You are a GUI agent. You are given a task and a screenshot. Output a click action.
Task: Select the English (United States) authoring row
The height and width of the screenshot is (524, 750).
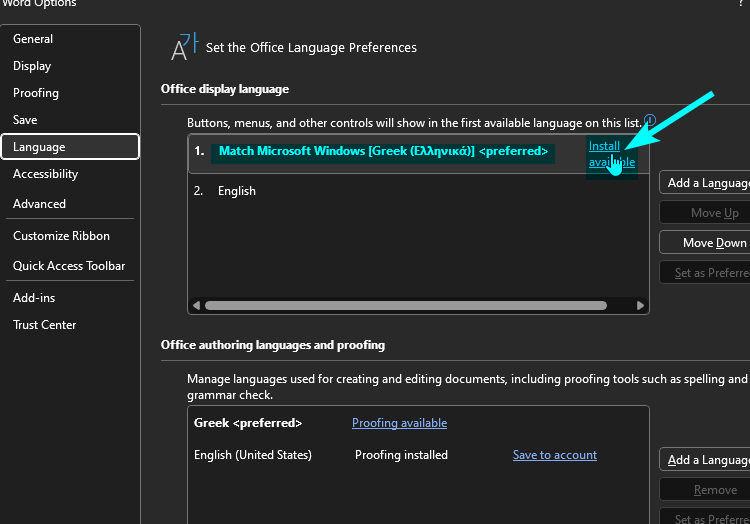coord(419,455)
